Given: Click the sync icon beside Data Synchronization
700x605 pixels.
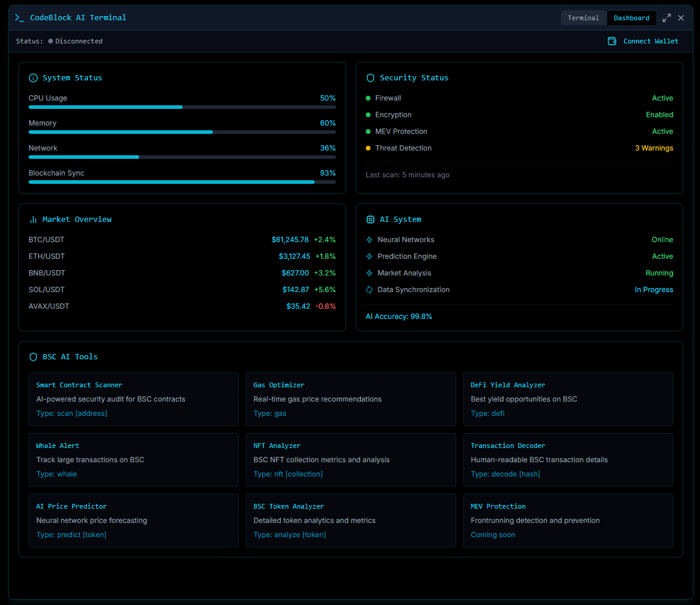Looking at the screenshot, I should point(369,290).
